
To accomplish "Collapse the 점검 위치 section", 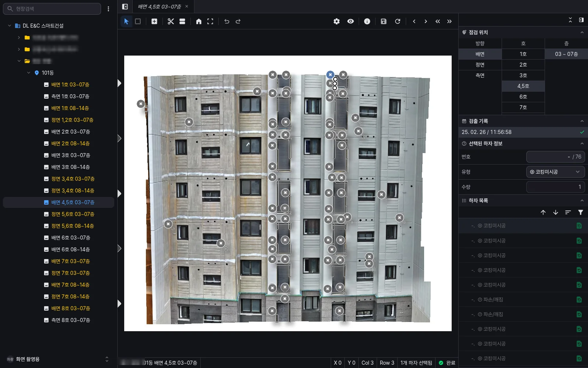I will point(582,32).
